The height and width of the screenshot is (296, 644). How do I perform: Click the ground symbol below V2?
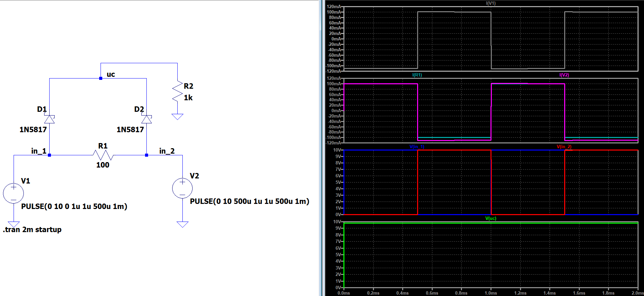pos(182,224)
